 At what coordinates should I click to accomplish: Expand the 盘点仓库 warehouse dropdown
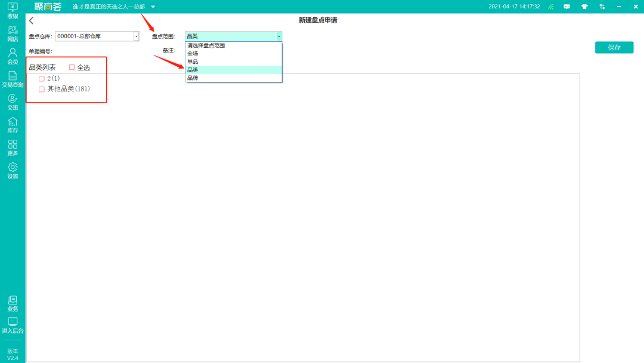tap(136, 36)
